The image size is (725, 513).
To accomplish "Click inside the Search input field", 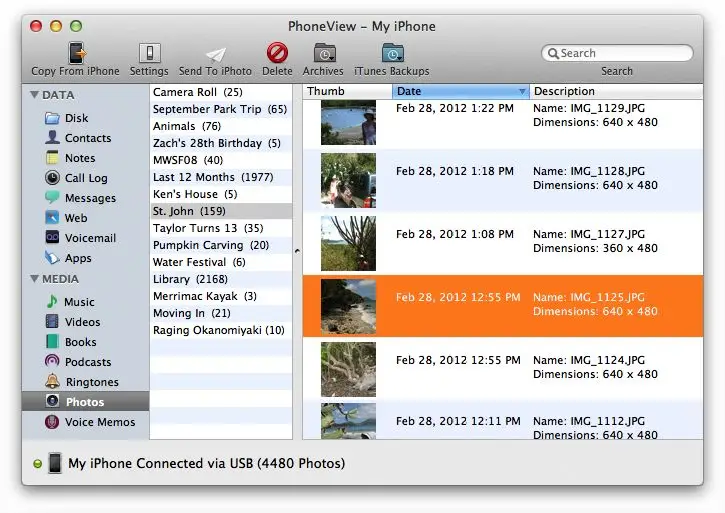I will tap(617, 53).
